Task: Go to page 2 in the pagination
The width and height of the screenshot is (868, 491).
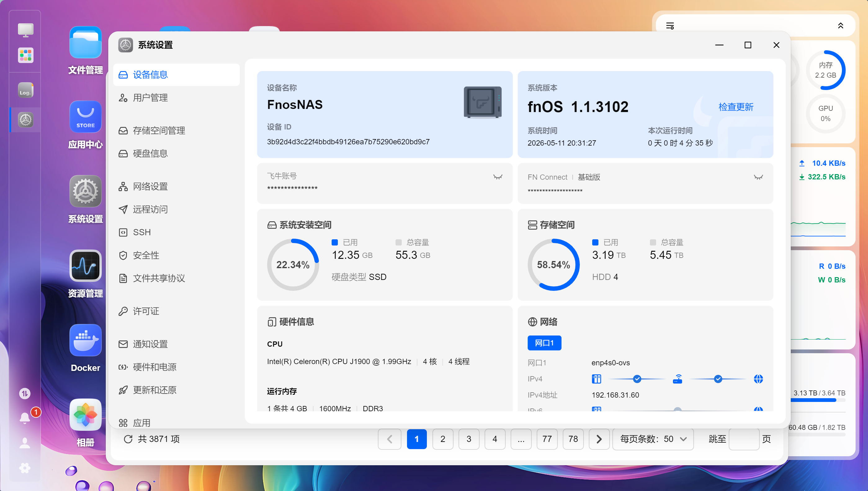Action: pos(442,439)
